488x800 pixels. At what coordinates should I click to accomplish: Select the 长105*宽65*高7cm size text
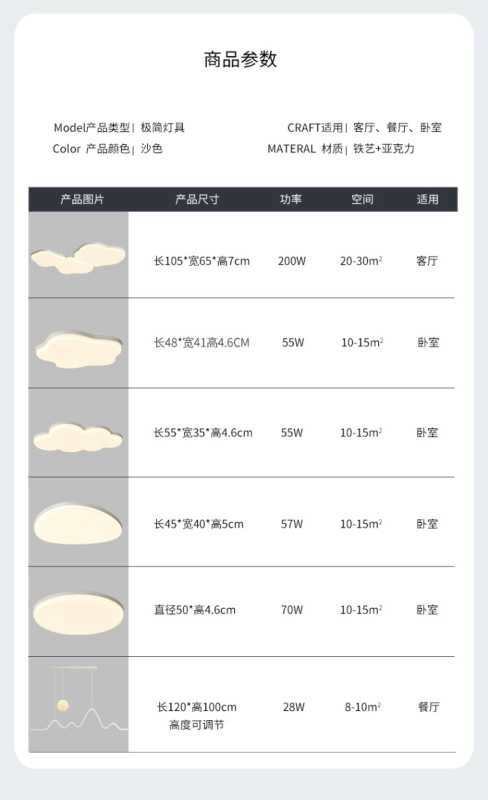point(202,261)
